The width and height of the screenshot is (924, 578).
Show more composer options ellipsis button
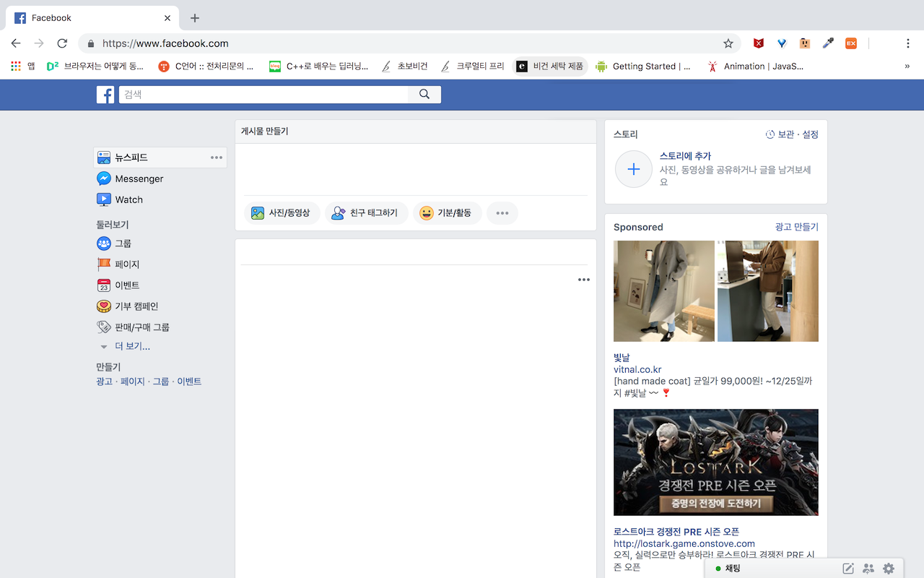(x=502, y=213)
